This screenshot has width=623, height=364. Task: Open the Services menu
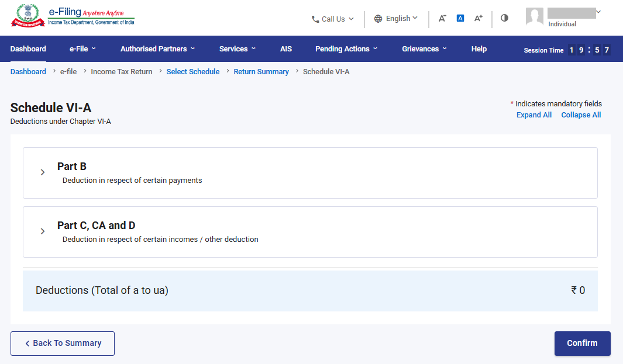coord(238,49)
